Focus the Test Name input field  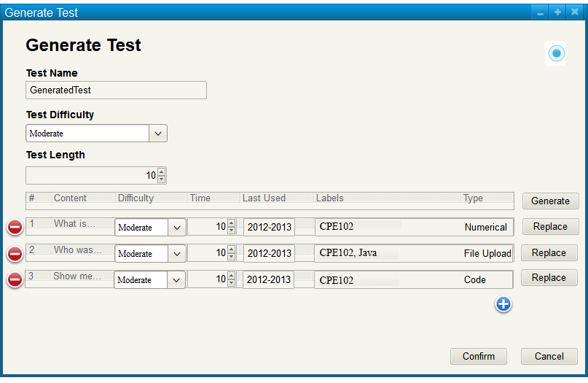coord(116,90)
